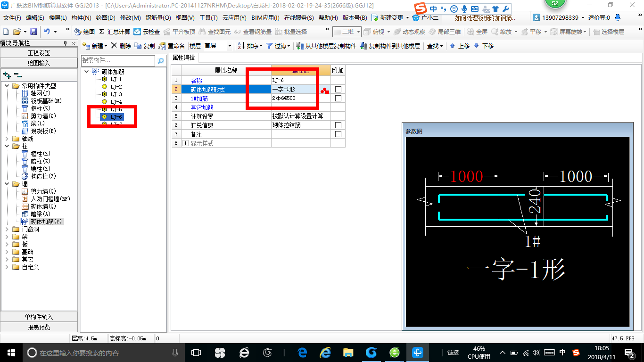Select 构造柱(Z) tree item

click(39, 176)
